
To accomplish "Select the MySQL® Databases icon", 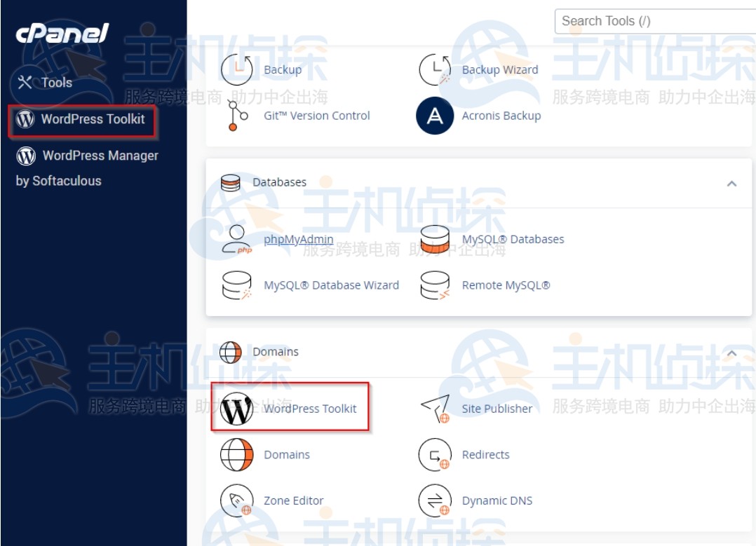I will (435, 239).
